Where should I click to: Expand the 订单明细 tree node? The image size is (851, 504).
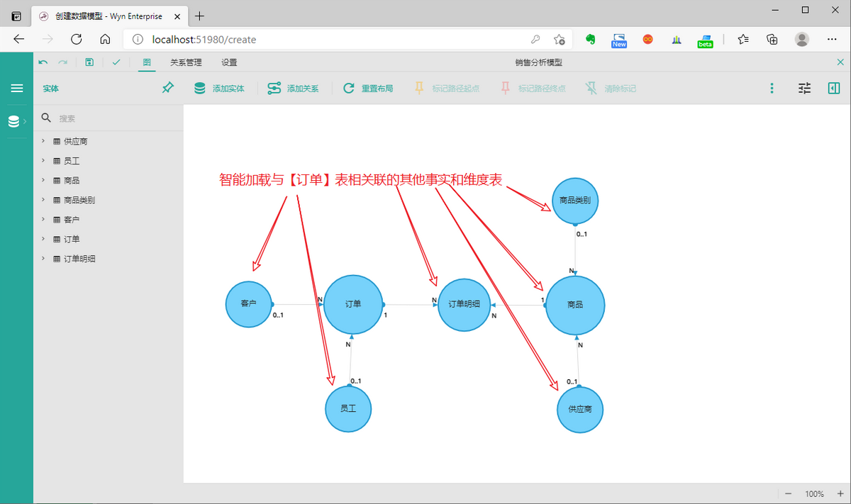[43, 258]
